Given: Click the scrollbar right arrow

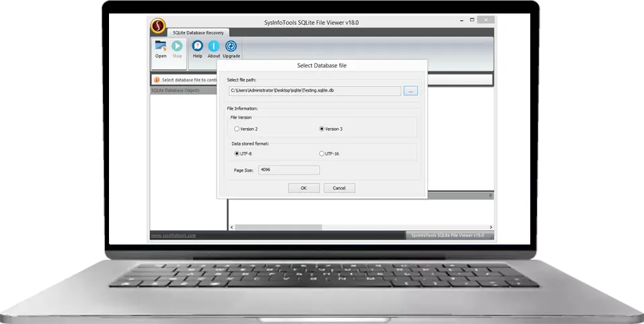Looking at the screenshot, I should 491,227.
